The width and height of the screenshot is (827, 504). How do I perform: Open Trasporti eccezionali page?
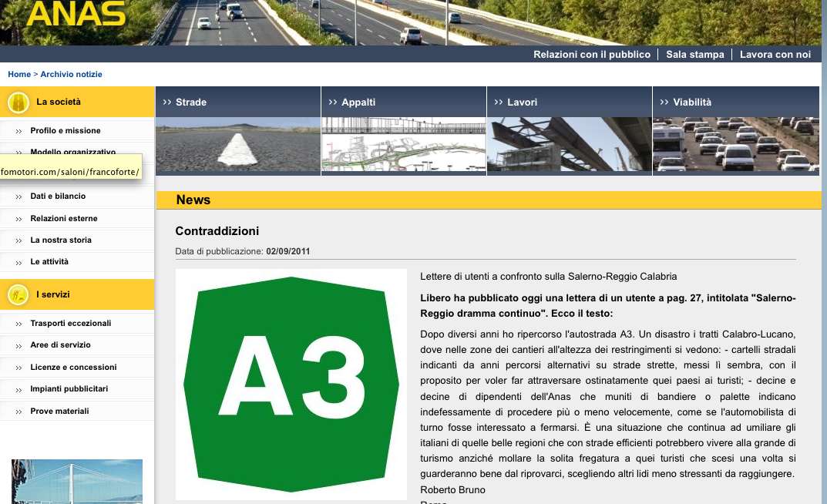tap(71, 323)
